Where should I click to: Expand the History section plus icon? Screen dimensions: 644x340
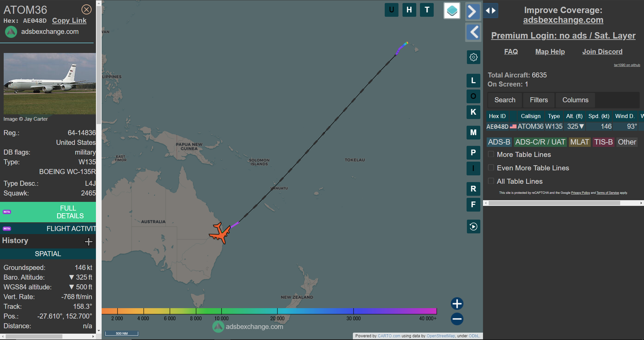[89, 241]
